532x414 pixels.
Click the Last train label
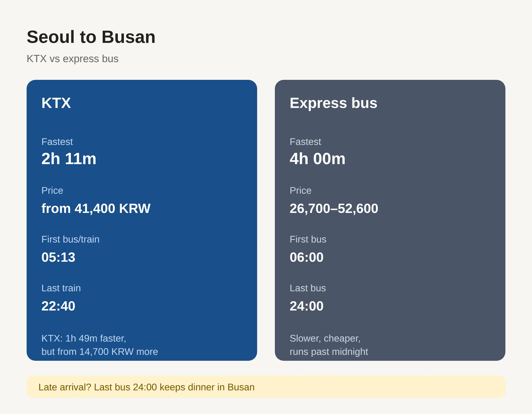point(61,288)
